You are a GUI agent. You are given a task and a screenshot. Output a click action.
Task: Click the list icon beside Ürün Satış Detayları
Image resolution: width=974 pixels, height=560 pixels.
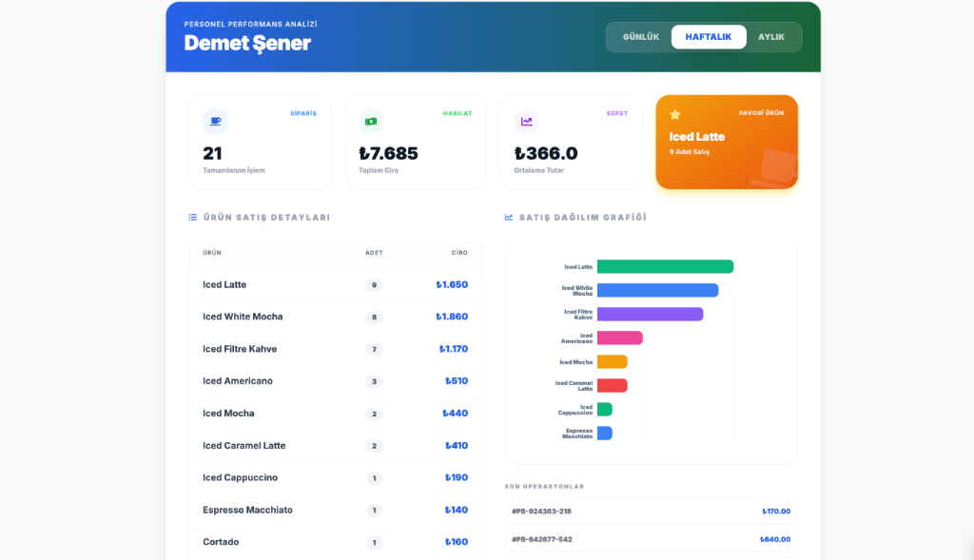[x=193, y=218]
